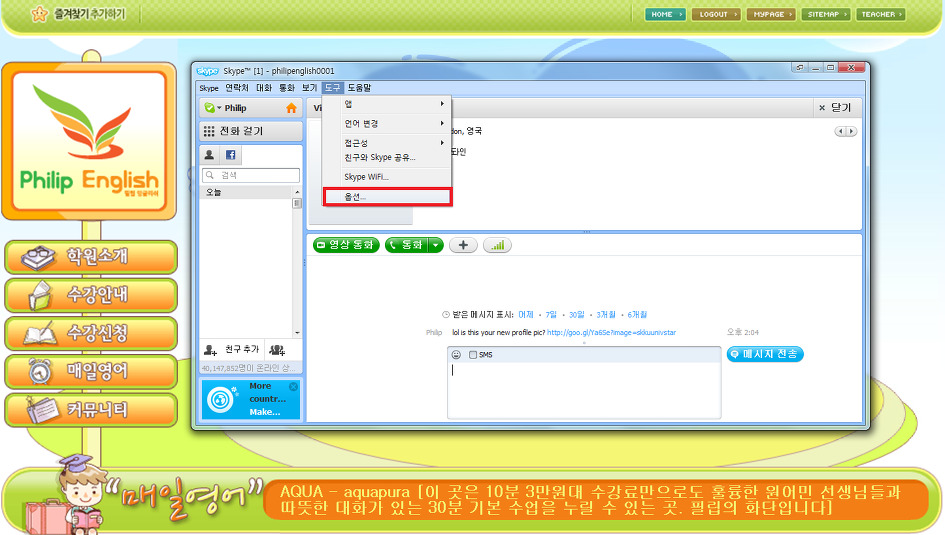
Task: Open 수강신청 sidebar menu
Action: click(x=91, y=333)
